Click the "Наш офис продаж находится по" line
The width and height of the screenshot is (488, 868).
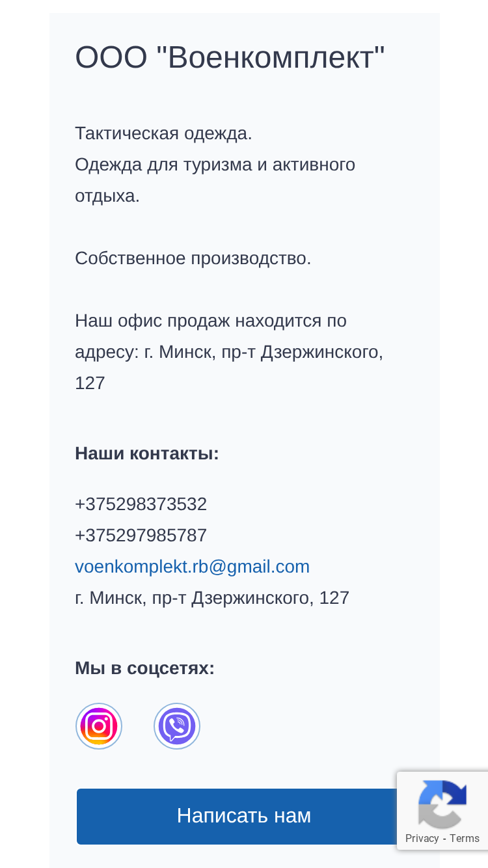click(211, 321)
